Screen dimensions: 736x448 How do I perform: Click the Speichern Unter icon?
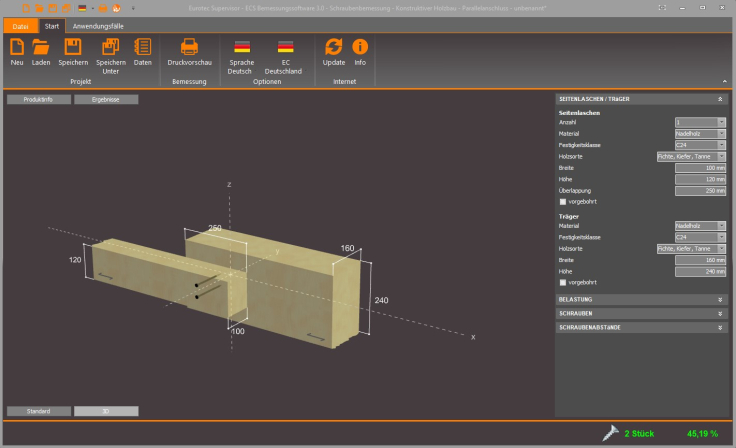[x=110, y=47]
